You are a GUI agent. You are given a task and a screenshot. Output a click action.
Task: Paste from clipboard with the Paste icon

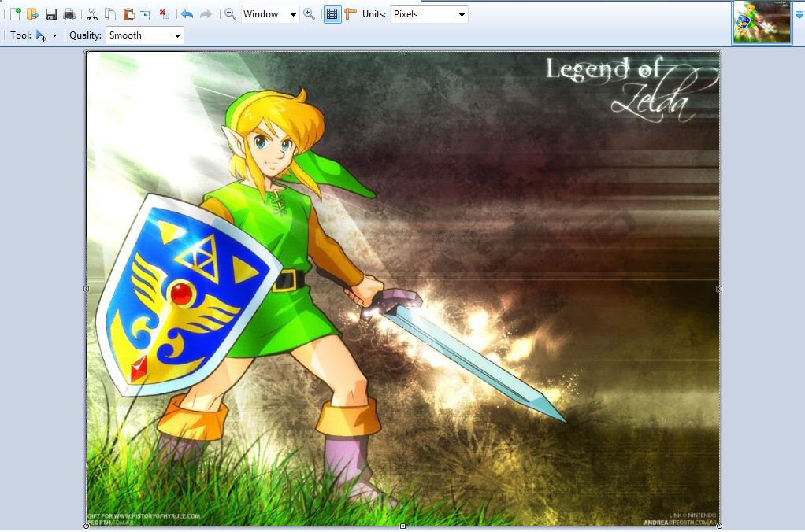128,14
